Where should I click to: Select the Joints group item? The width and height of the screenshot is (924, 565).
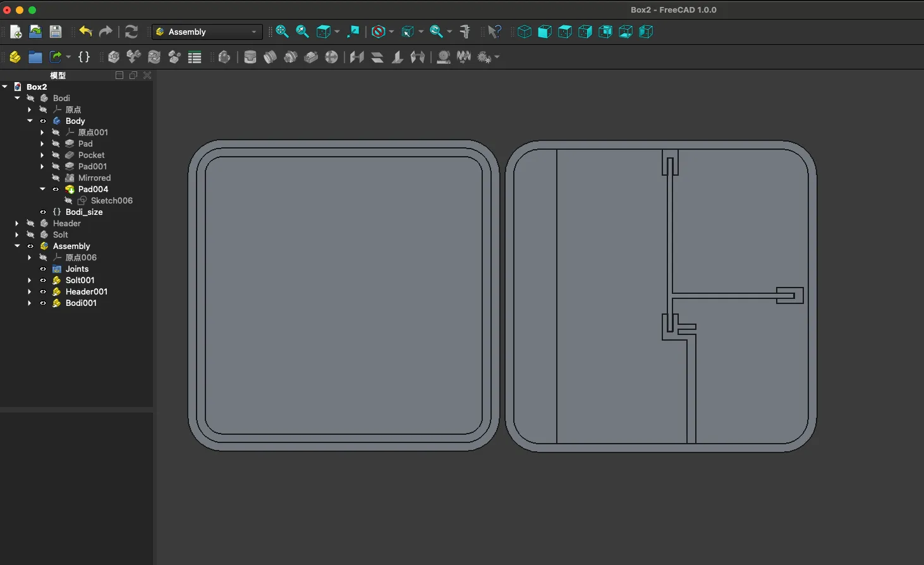[76, 269]
